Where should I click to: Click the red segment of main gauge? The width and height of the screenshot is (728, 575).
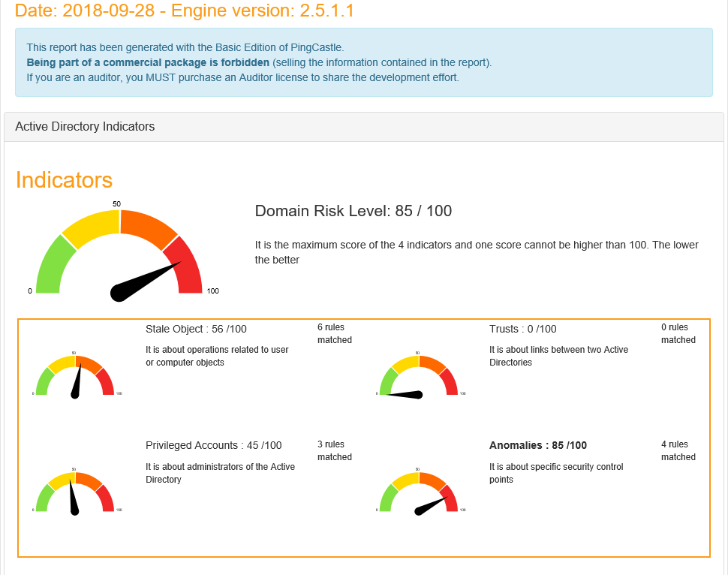tap(188, 266)
